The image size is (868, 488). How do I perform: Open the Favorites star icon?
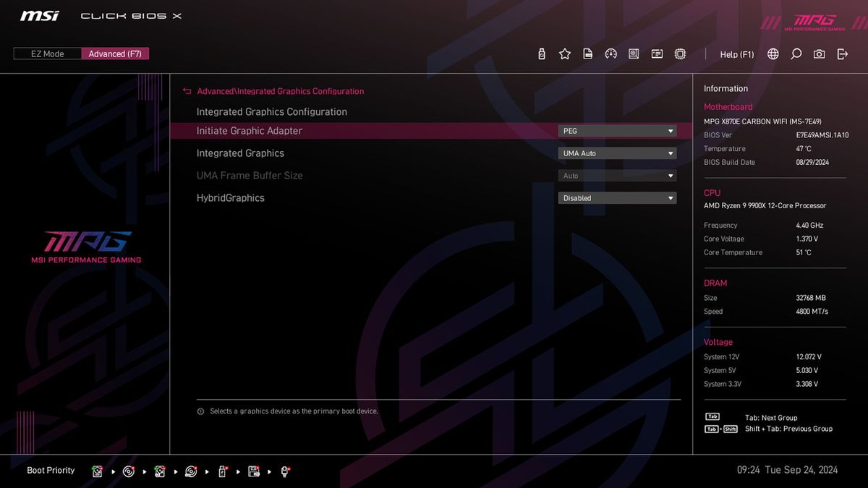(565, 54)
